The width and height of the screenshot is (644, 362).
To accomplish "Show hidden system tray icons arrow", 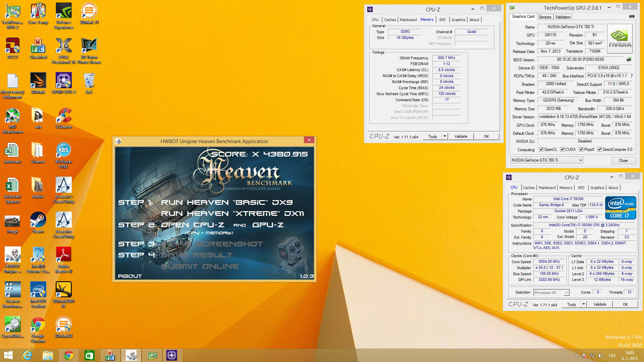I will (x=576, y=356).
